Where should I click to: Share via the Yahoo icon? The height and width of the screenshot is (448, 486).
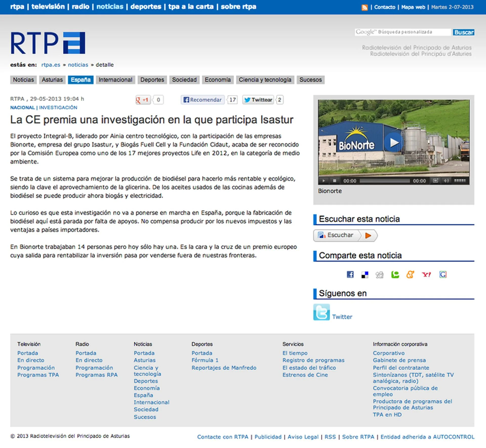427,274
